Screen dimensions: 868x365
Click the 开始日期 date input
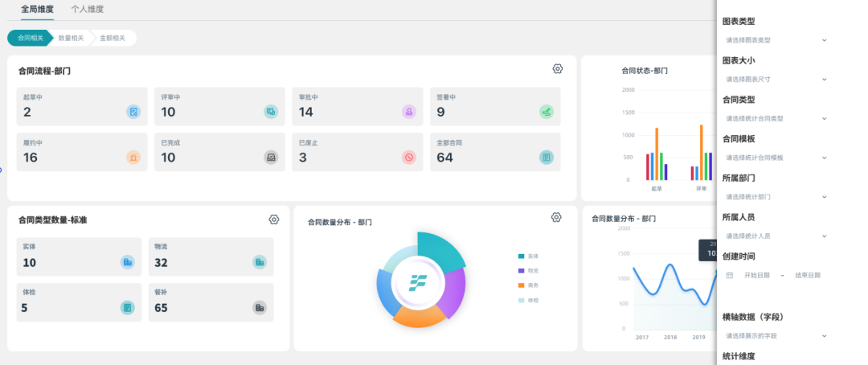(757, 275)
